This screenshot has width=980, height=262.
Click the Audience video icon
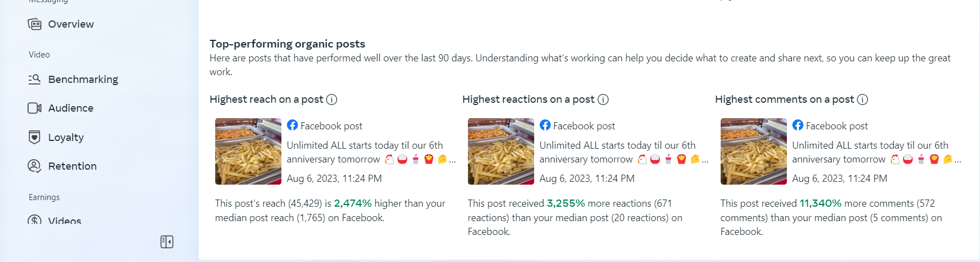tap(34, 108)
